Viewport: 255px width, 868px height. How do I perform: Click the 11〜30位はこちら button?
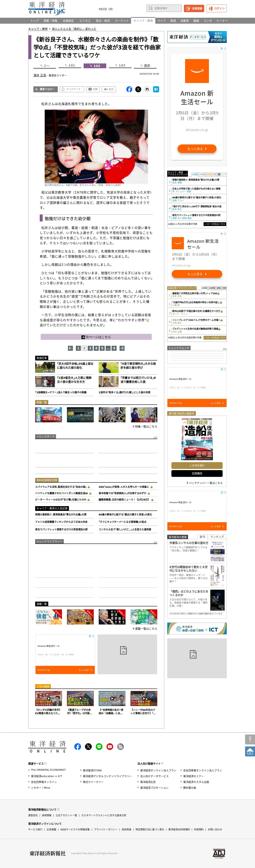(215, 224)
